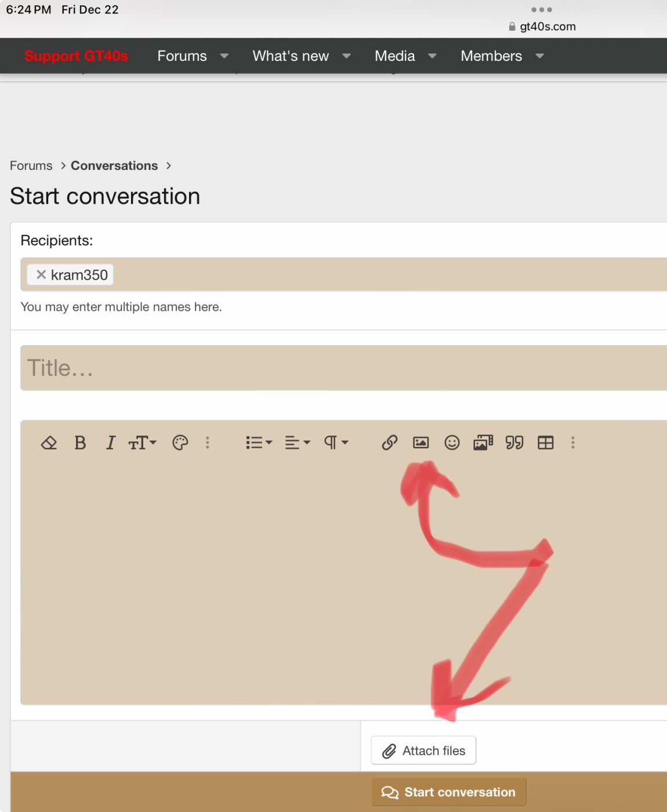This screenshot has height=812, width=667.
Task: Tap the lock icon beside gt40s.com
Action: (512, 27)
